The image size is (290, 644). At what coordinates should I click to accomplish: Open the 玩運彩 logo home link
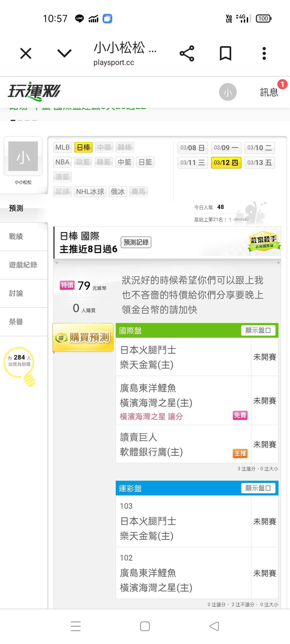coord(34,92)
